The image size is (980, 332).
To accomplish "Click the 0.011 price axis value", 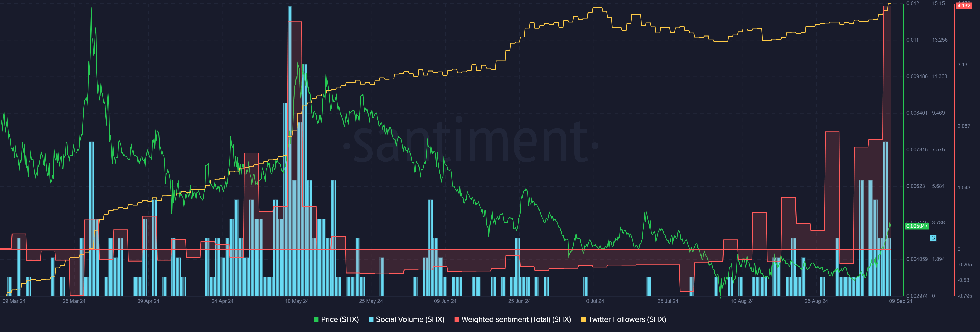I will pos(912,40).
